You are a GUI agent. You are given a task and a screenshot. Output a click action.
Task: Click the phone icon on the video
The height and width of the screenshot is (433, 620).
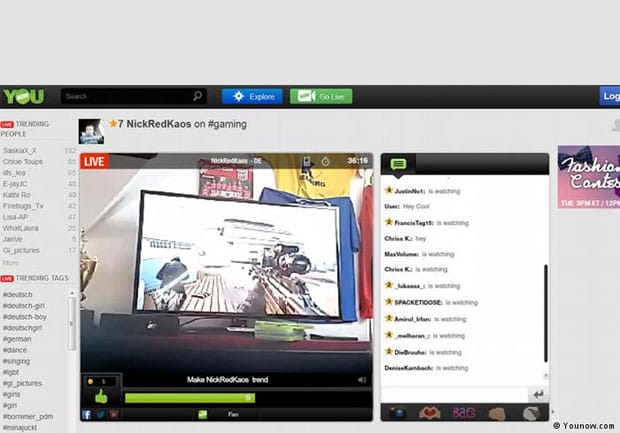click(306, 161)
